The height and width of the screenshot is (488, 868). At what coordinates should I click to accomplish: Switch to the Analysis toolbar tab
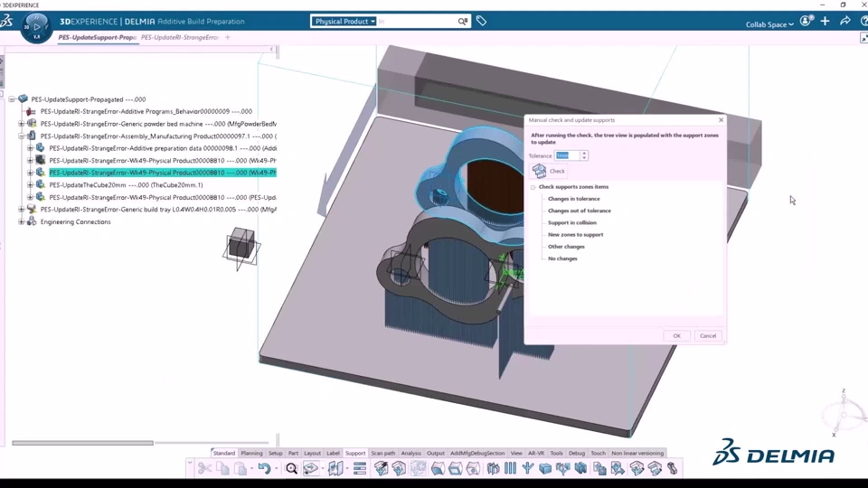[x=410, y=453]
